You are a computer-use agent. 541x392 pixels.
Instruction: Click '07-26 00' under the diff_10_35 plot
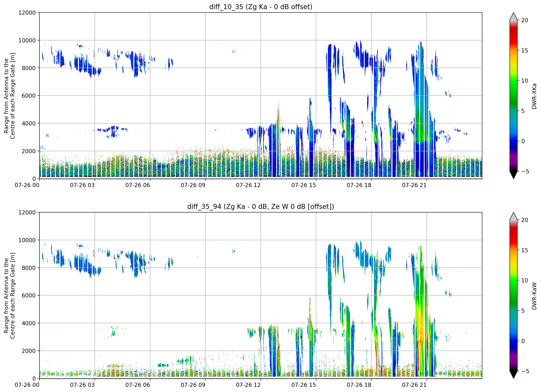click(x=27, y=185)
